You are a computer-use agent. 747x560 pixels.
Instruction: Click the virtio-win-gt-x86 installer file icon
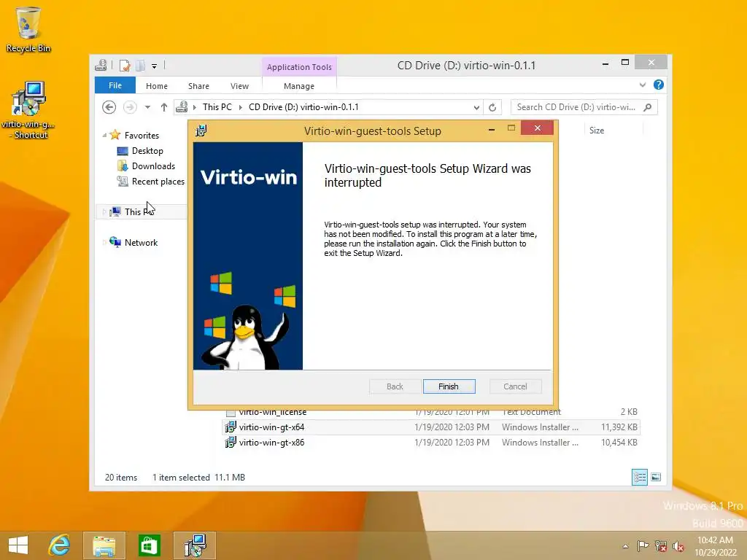coord(231,443)
